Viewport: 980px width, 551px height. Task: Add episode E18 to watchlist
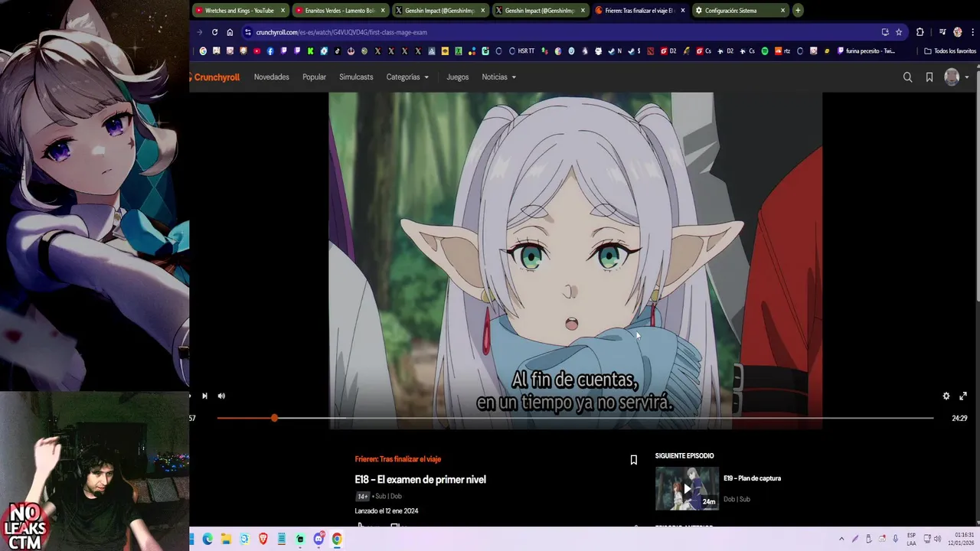[633, 460]
